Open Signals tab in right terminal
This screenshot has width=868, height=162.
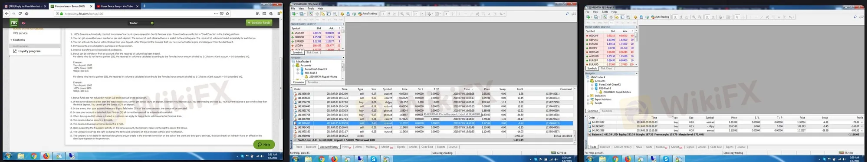690,147
